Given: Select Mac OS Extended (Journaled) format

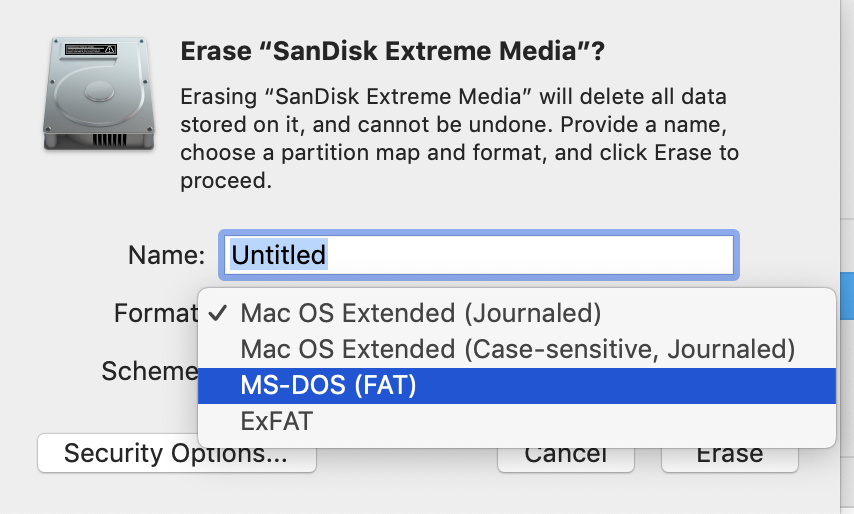Looking at the screenshot, I should (420, 314).
